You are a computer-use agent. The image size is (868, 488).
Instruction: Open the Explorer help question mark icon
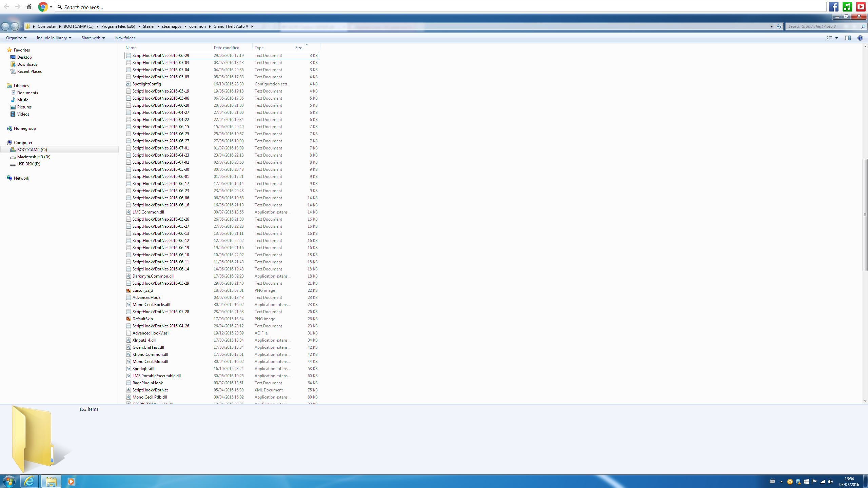pyautogui.click(x=860, y=38)
